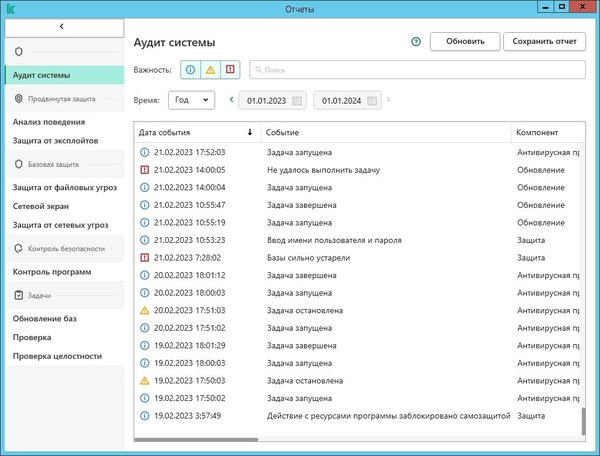Click the Сохранить отчет button
This screenshot has height=456, width=600.
(544, 42)
